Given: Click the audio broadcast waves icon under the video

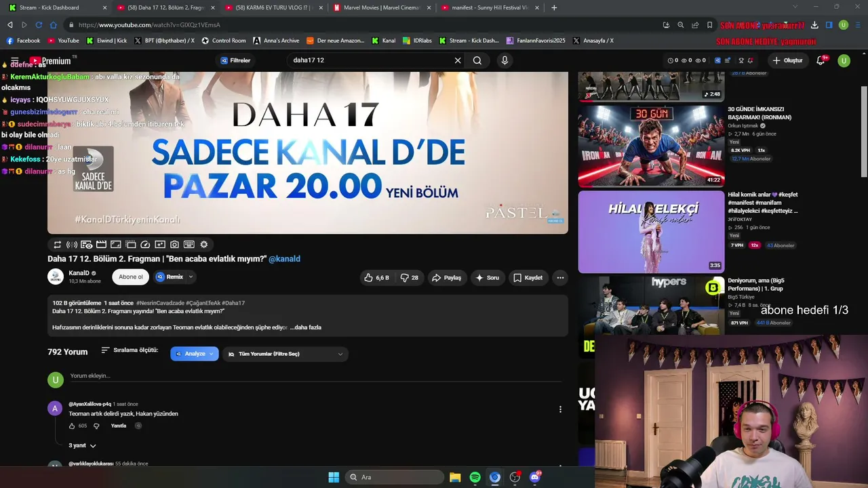Looking at the screenshot, I should point(72,245).
